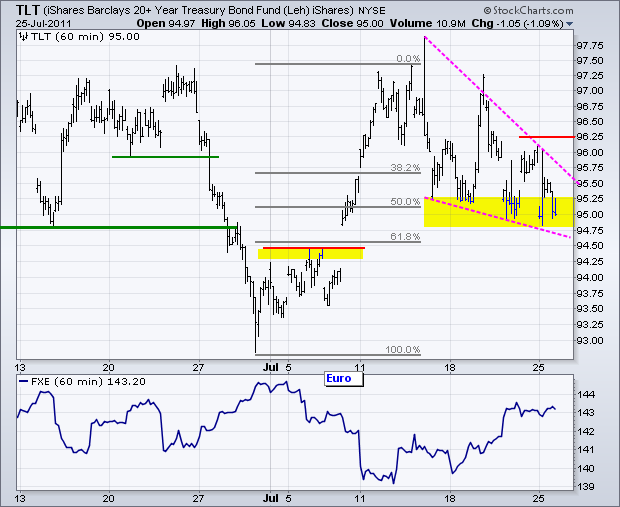The width and height of the screenshot is (620, 507).
Task: Click the 93.00 price axis label
Action: 590,341
